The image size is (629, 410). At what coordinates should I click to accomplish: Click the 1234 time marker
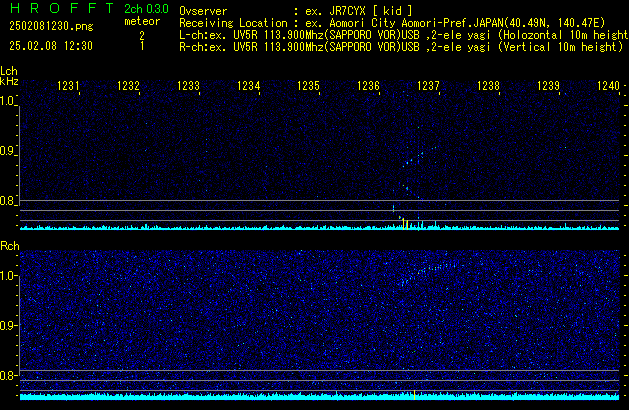pyautogui.click(x=249, y=86)
